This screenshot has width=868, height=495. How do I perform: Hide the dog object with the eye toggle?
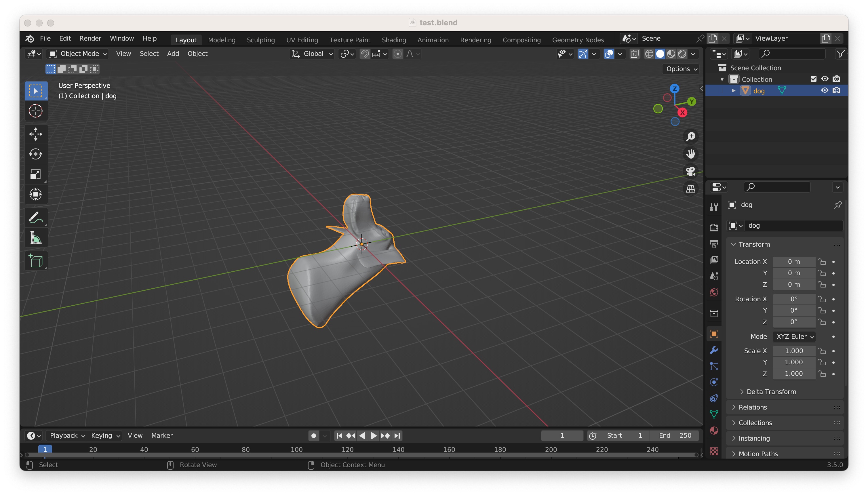[825, 90]
